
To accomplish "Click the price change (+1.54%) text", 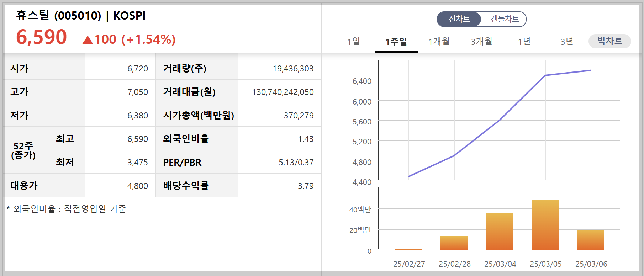I will click(x=149, y=39).
